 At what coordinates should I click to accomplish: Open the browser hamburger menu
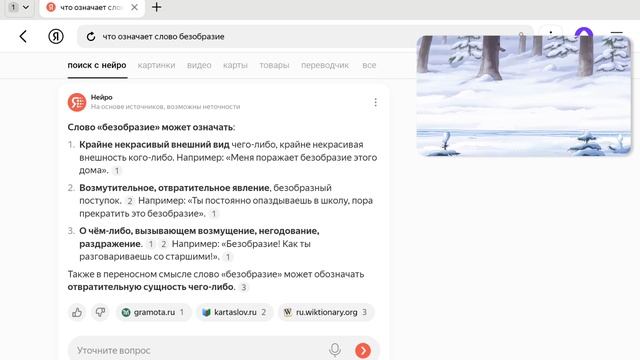click(x=616, y=33)
